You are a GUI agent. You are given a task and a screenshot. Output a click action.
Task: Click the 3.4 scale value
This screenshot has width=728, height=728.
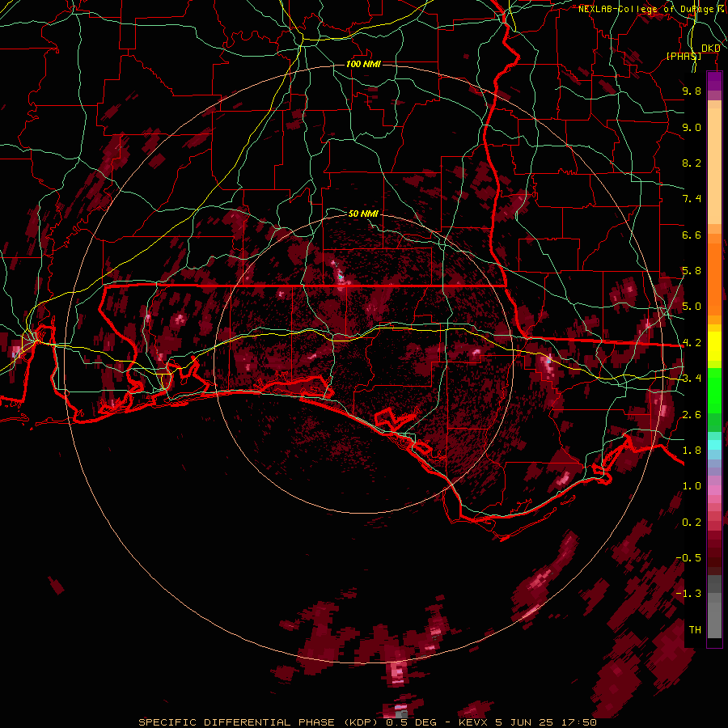[692, 379]
